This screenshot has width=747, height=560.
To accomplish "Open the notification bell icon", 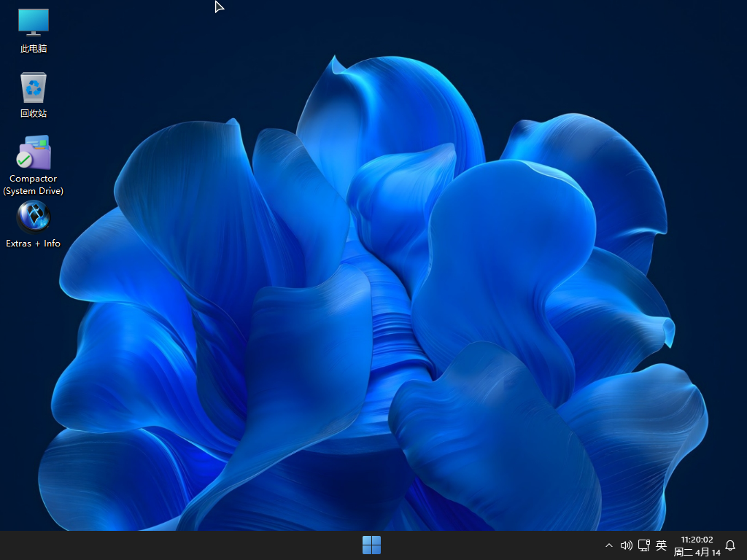I will coord(730,545).
